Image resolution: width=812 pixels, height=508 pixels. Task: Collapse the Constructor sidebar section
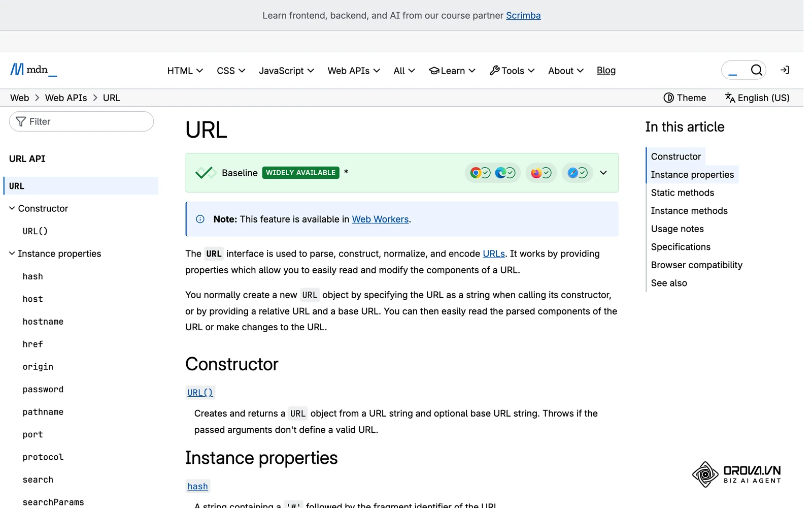coord(12,208)
